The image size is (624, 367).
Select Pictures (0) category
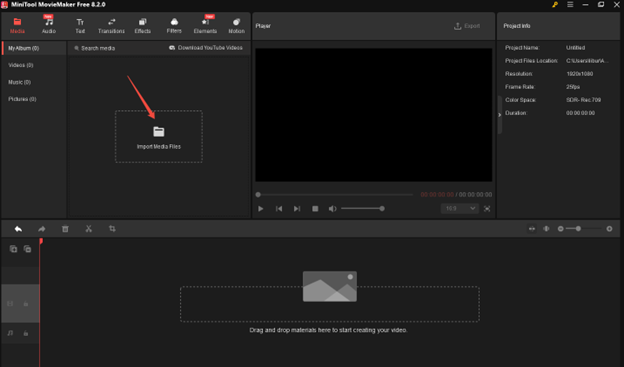point(22,99)
